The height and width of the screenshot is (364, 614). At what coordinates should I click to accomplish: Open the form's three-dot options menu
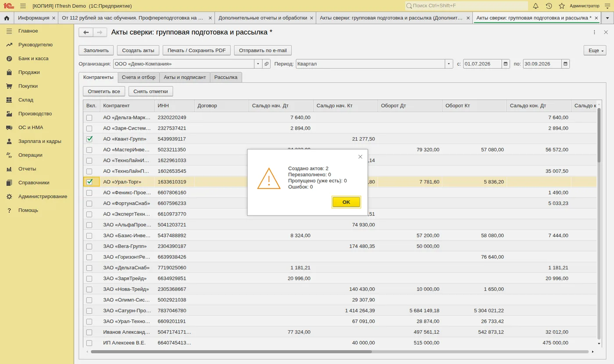[594, 32]
